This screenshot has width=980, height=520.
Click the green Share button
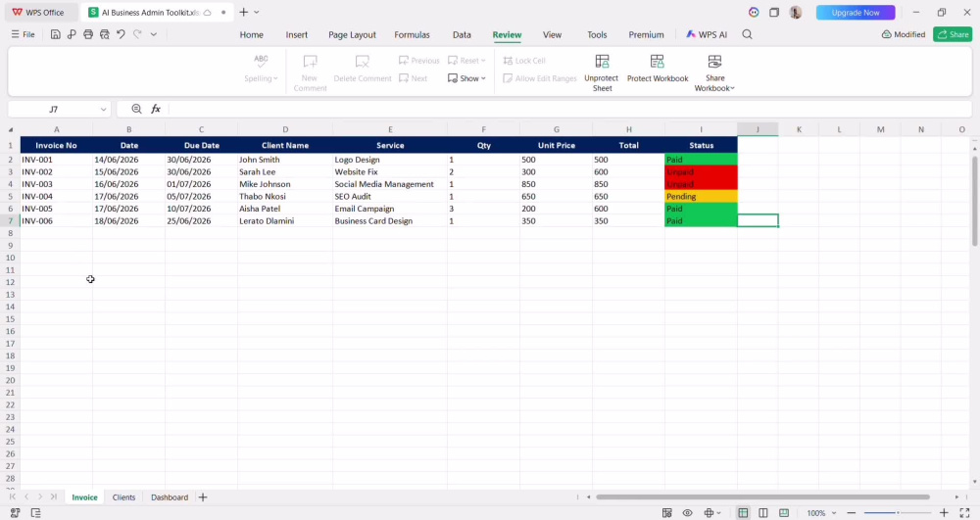953,34
